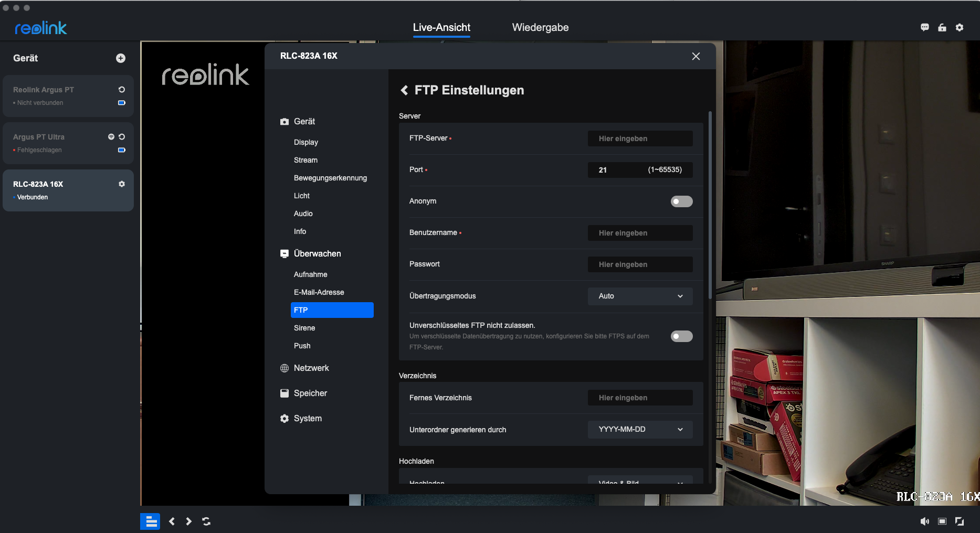Image resolution: width=980 pixels, height=533 pixels.
Task: Select the Argus PT Ultra device card
Action: [68, 143]
